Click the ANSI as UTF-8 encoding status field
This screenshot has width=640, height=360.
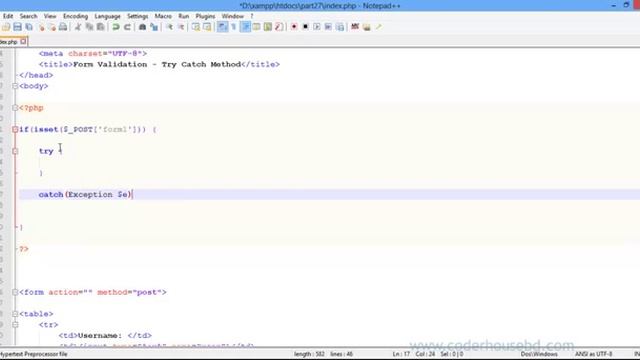pyautogui.click(x=593, y=354)
